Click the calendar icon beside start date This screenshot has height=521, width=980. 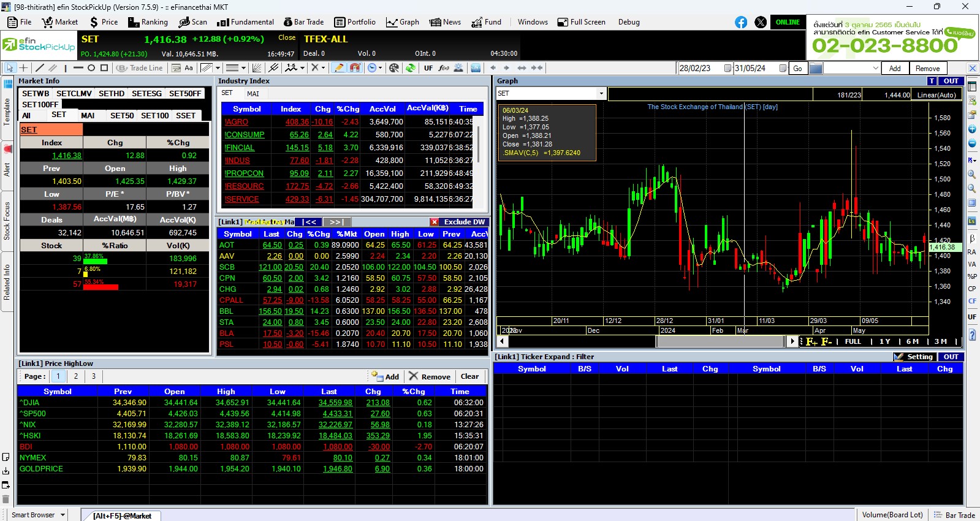click(727, 68)
